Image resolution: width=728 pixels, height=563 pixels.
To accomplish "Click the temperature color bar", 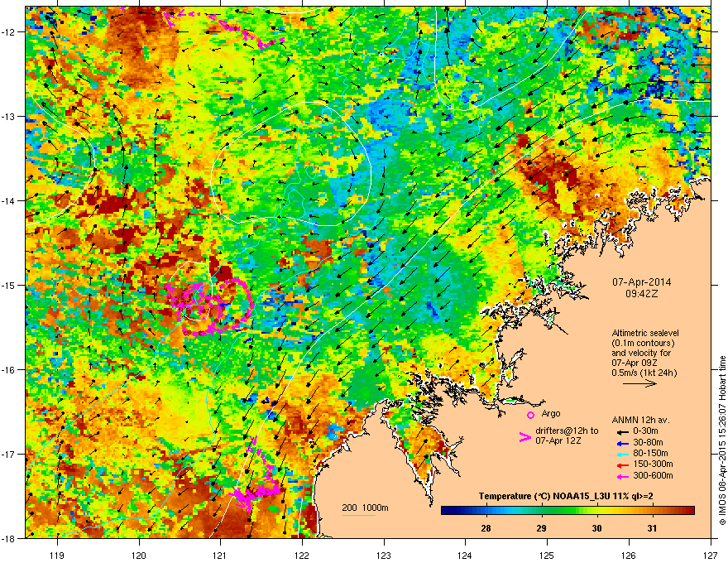I will [x=568, y=511].
